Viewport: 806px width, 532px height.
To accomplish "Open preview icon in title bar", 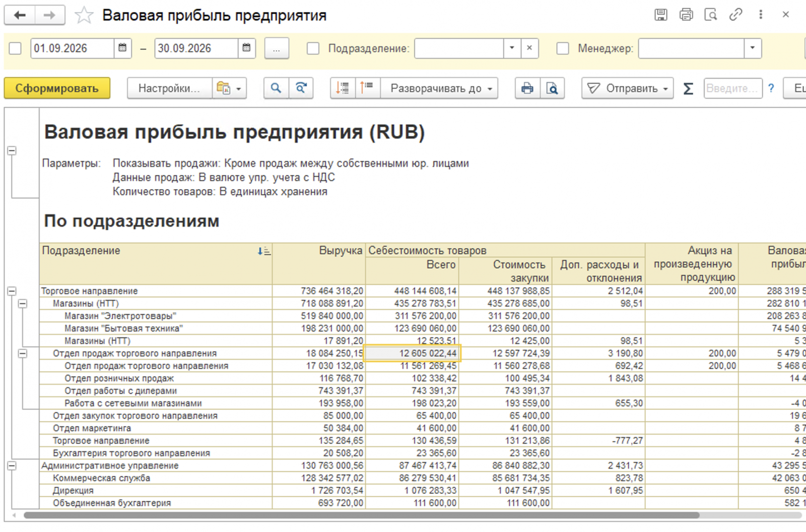I will 711,15.
